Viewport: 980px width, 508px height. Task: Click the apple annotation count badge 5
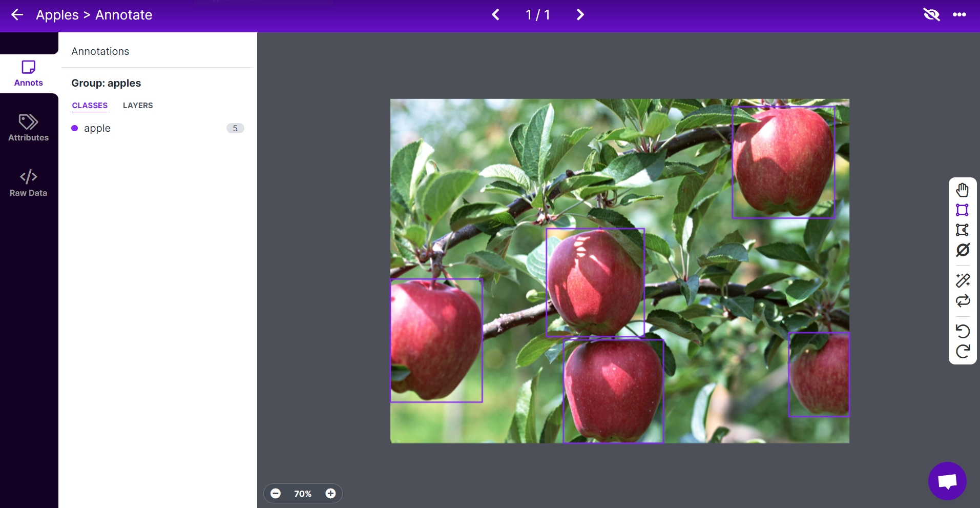235,128
